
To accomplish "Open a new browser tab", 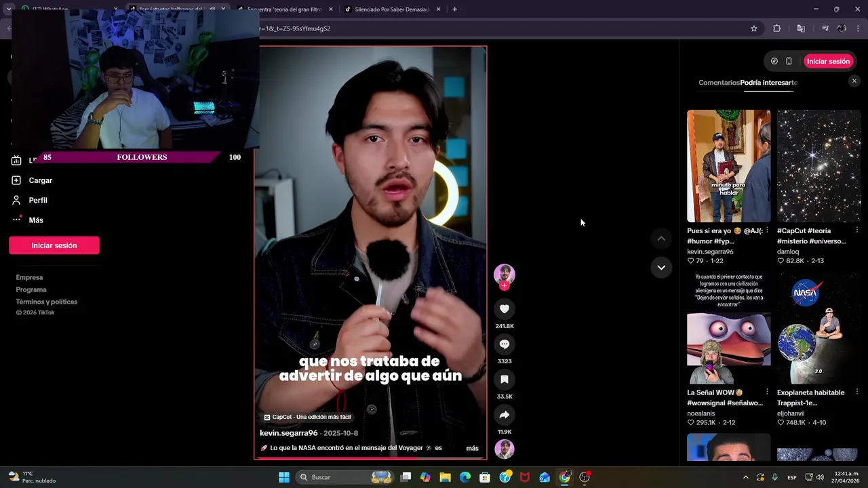I will click(454, 9).
